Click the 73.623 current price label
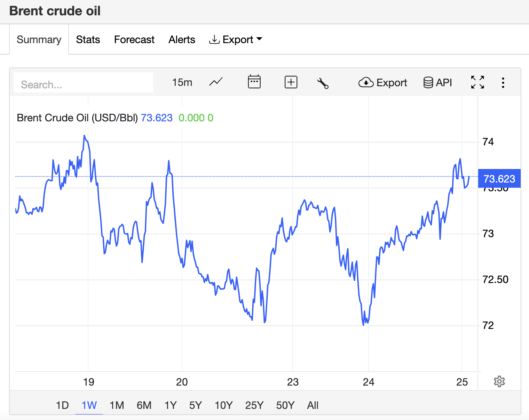This screenshot has width=529, height=420. 499,179
